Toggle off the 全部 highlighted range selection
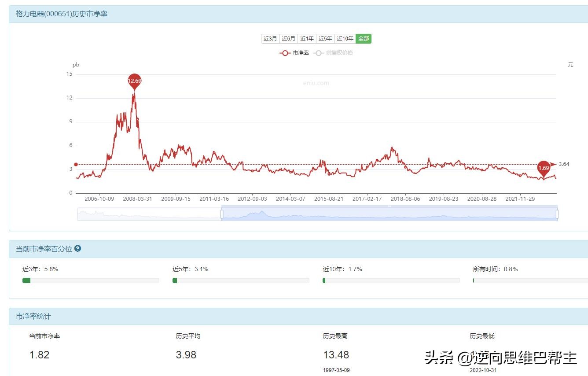 (363, 39)
